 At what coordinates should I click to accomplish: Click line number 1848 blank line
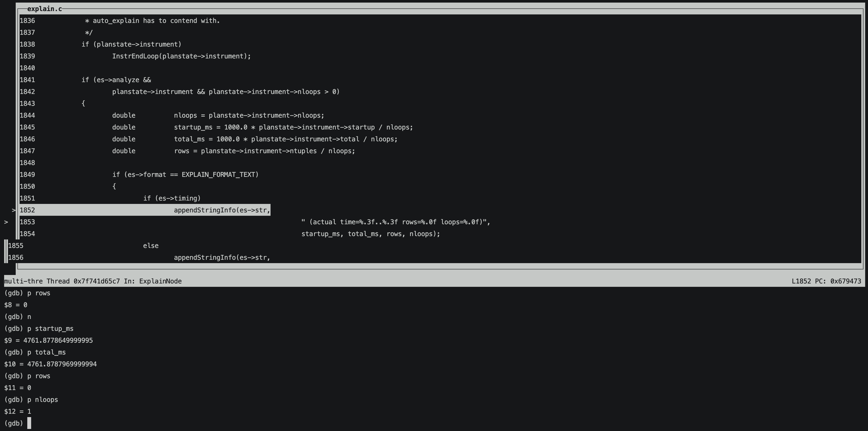tap(27, 163)
